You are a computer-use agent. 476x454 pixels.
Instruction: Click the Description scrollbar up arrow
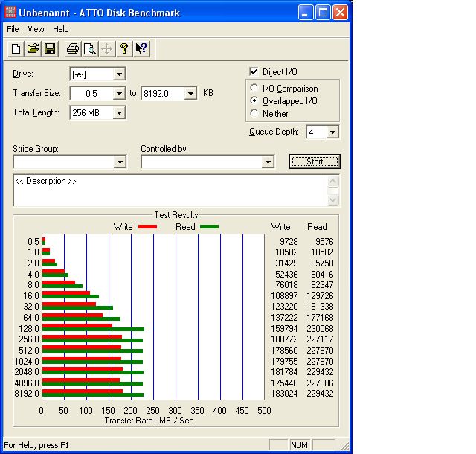[332, 182]
